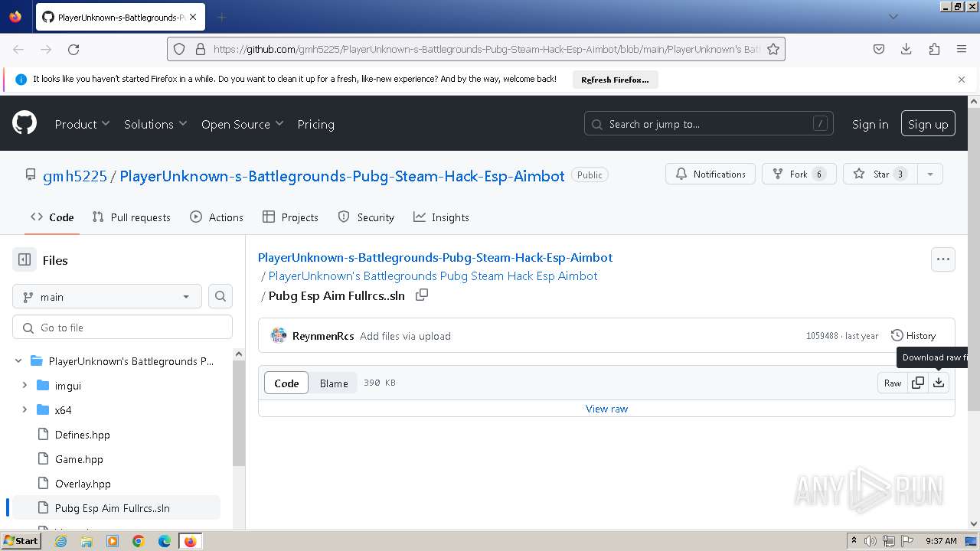The height and width of the screenshot is (551, 980).
Task: Switch to the Projects tab
Action: [290, 217]
